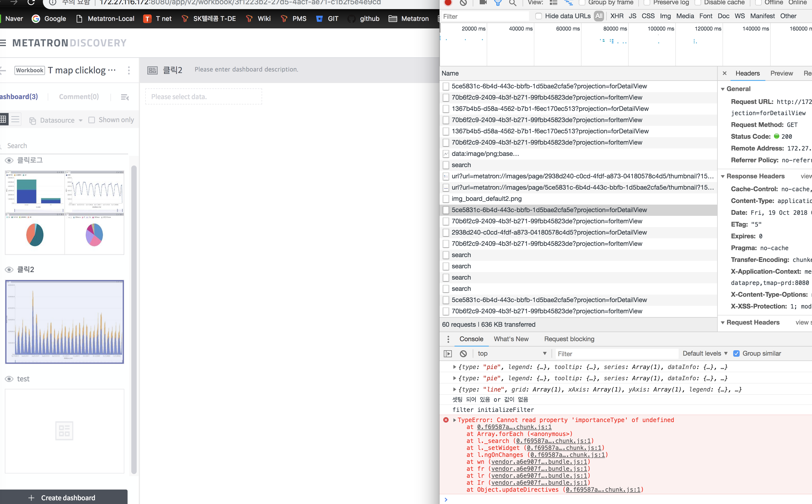Select the XHR request filter

click(x=617, y=16)
